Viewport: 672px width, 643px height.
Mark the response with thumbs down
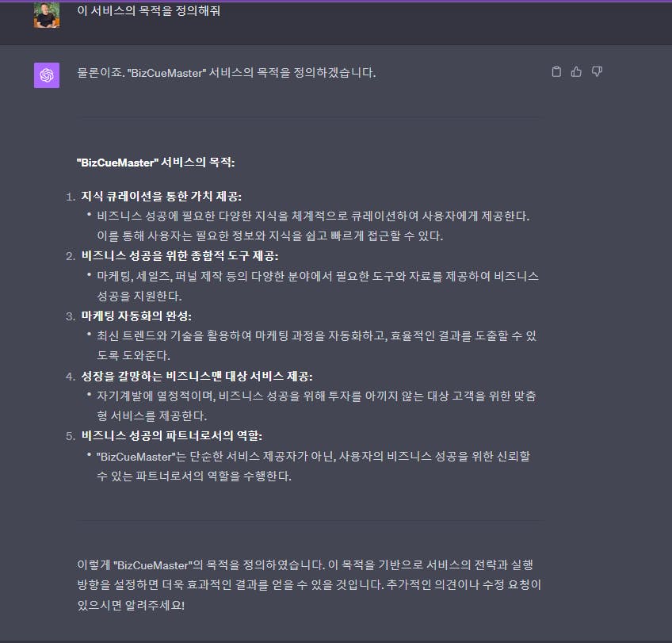coord(597,71)
